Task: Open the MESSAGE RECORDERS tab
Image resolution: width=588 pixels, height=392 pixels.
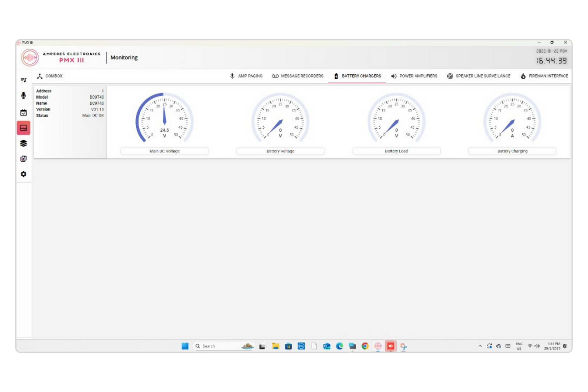Action: (297, 76)
